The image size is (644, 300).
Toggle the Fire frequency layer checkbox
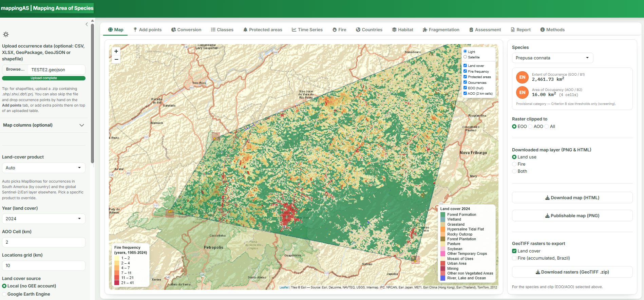tap(465, 71)
